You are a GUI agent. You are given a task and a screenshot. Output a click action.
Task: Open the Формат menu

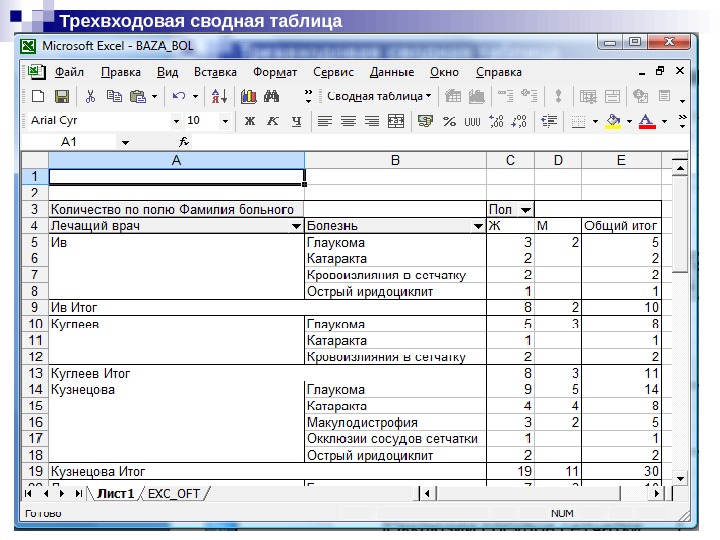coord(275,72)
